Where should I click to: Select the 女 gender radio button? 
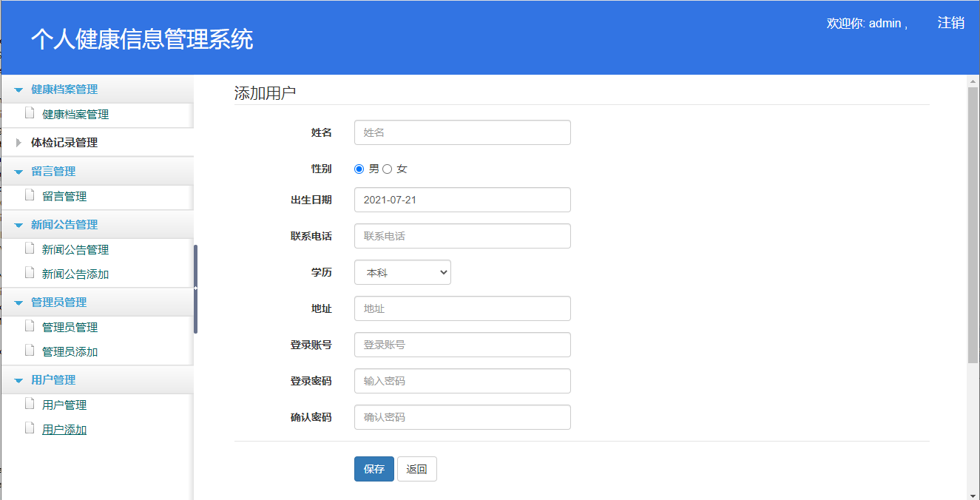click(387, 169)
